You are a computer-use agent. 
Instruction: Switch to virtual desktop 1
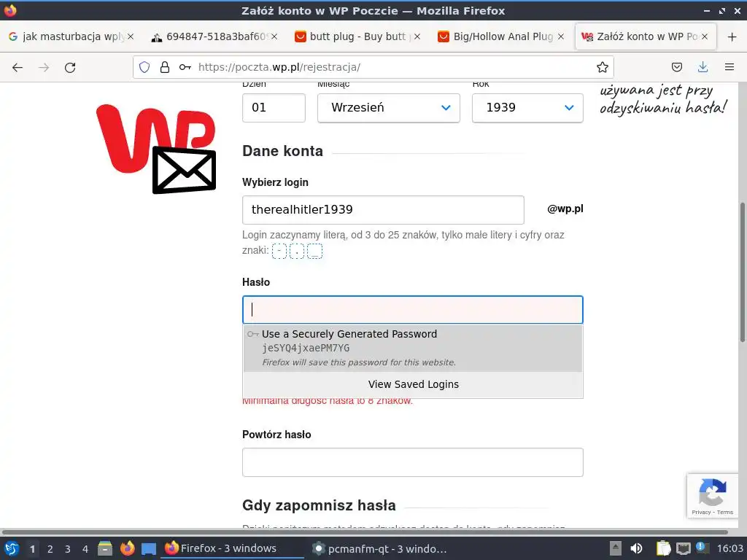click(x=32, y=549)
